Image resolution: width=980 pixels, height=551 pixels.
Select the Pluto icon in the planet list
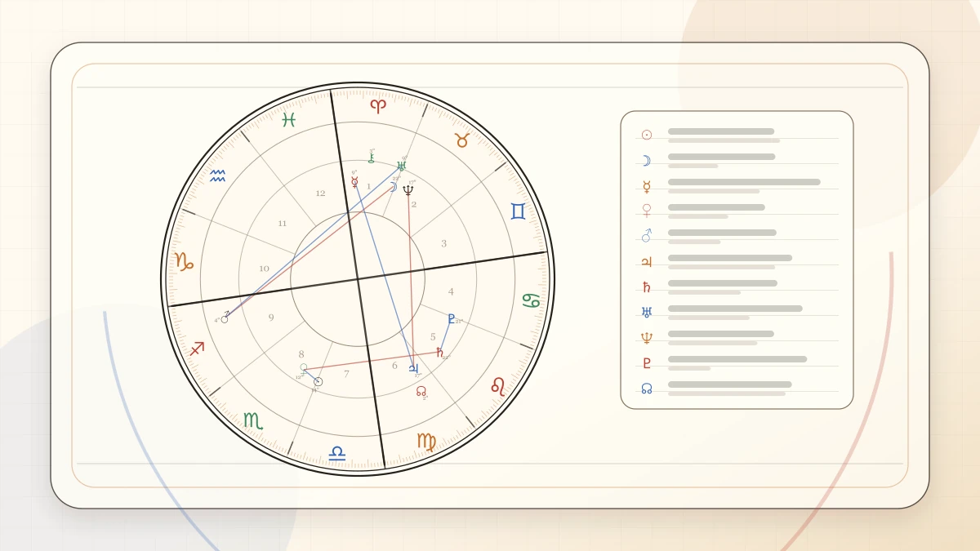pos(647,363)
